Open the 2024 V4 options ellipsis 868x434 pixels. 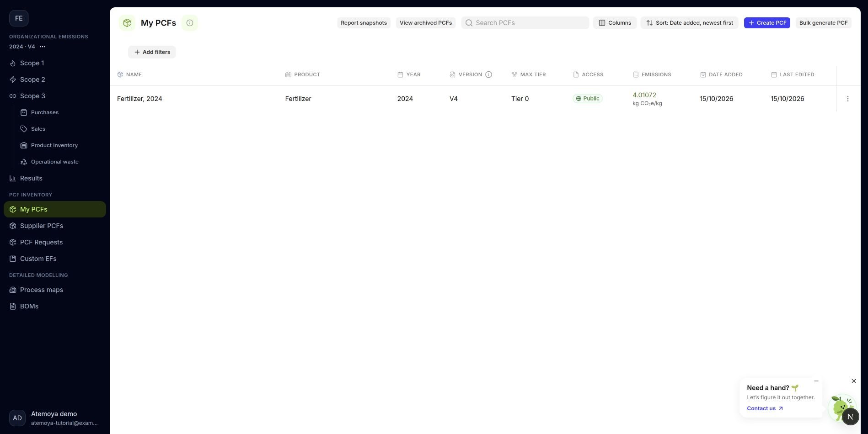43,47
